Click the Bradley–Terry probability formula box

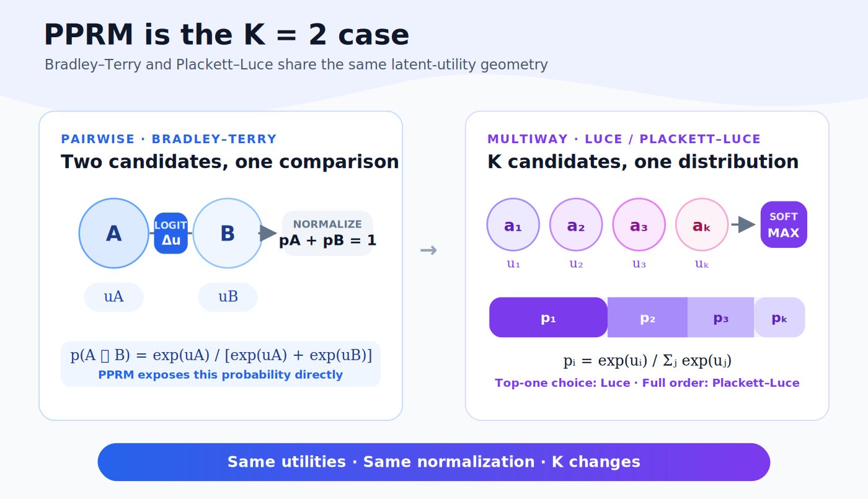(x=221, y=364)
